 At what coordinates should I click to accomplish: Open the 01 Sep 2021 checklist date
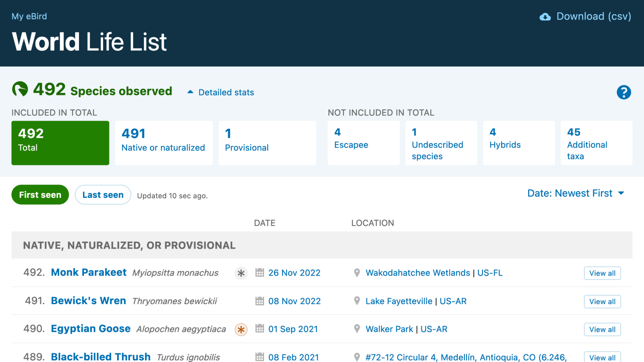click(293, 329)
